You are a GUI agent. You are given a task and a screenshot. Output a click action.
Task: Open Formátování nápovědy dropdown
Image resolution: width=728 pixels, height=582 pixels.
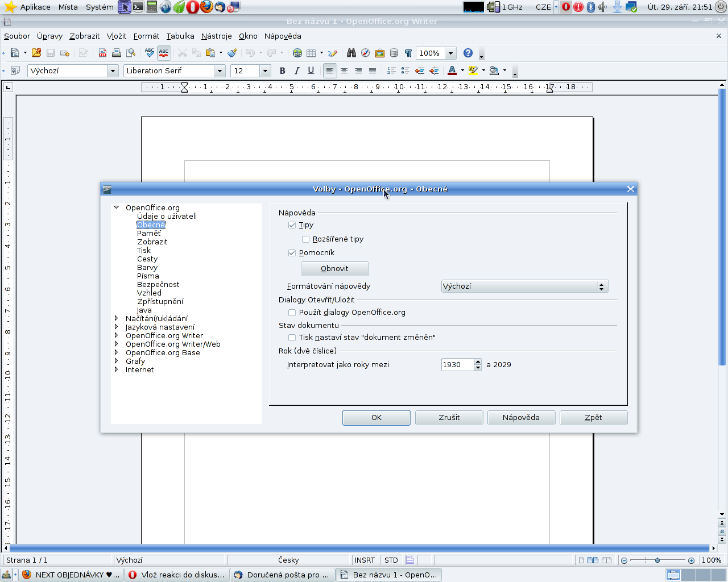525,286
